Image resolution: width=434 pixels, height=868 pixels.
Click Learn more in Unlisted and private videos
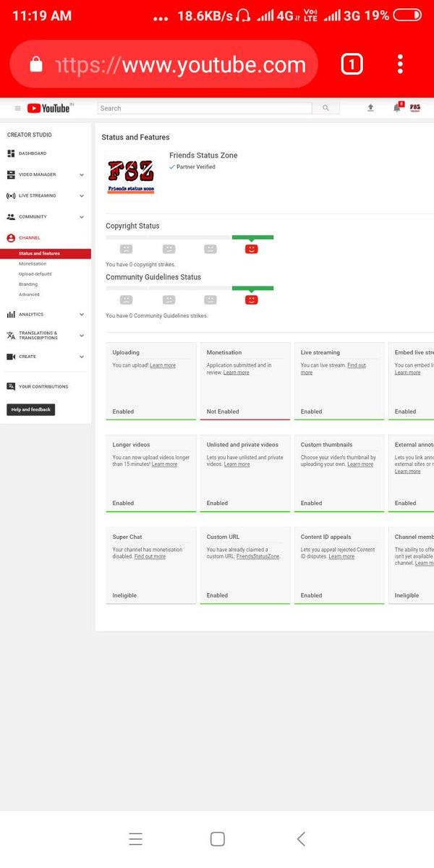tap(237, 464)
